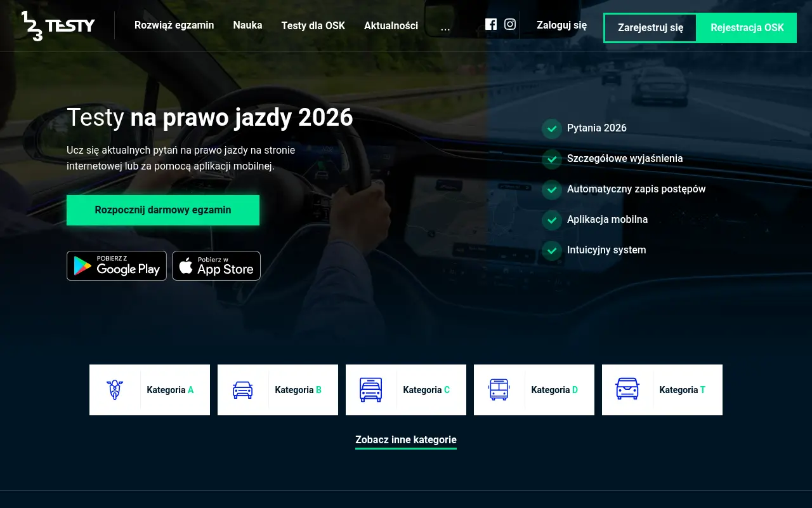Follow the Zobacz inne kategorie link
Screen dimensions: 812x508
[406, 440]
